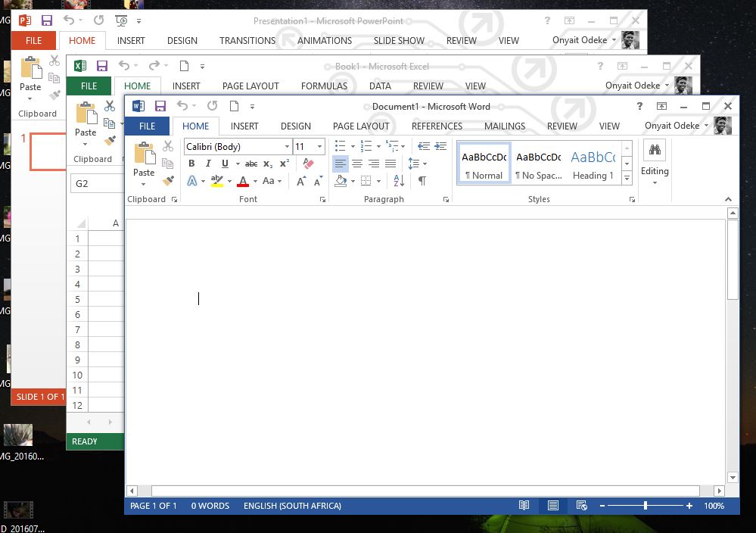Click 0 WORDS count in status bar
The height and width of the screenshot is (533, 756).
[x=210, y=506]
